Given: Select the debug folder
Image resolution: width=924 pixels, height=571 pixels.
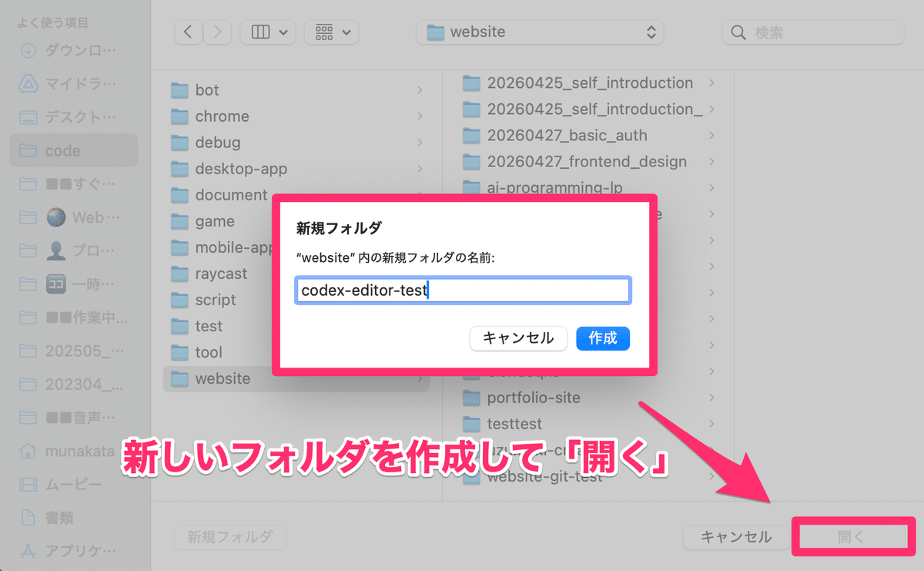Looking at the screenshot, I should (296, 143).
